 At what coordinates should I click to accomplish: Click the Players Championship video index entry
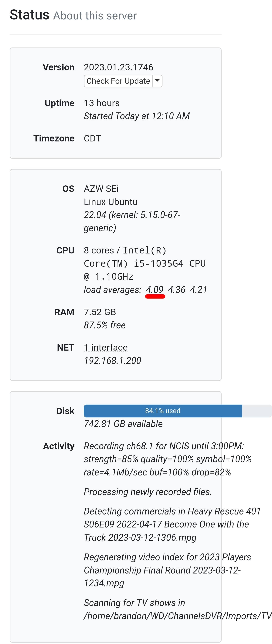click(x=167, y=570)
